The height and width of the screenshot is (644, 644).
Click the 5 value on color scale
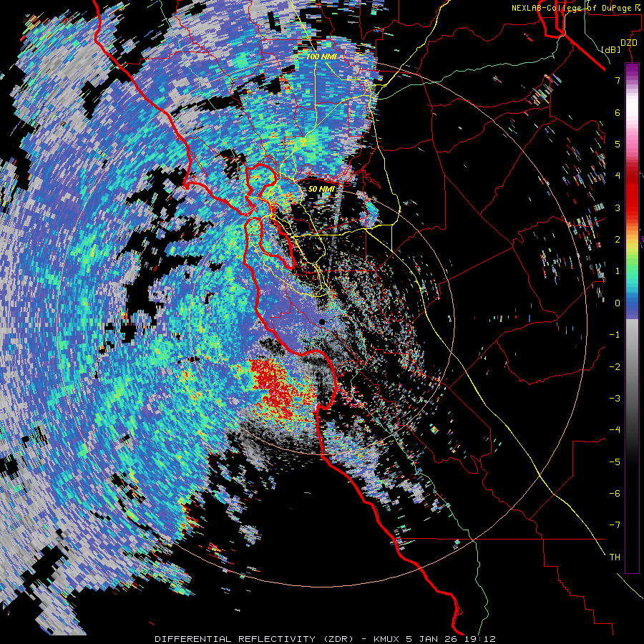coord(618,144)
